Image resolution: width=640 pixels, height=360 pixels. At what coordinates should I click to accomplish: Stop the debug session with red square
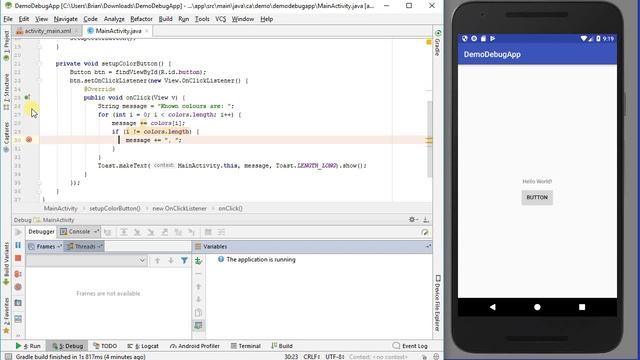(x=18, y=258)
